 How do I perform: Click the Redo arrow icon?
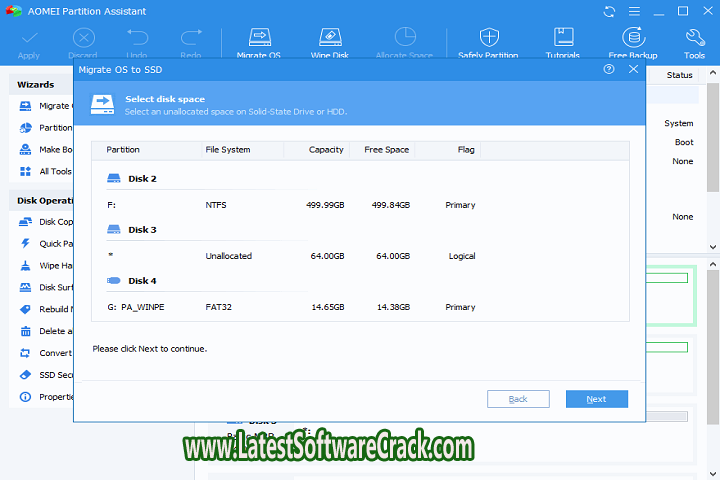(x=191, y=38)
